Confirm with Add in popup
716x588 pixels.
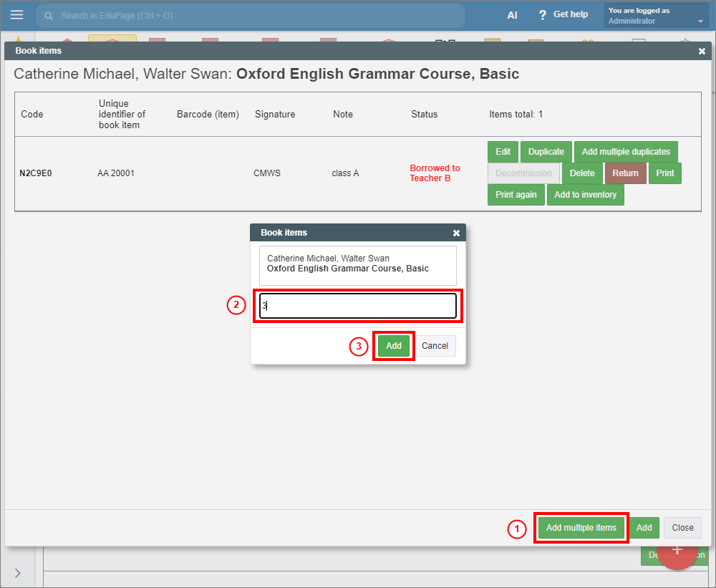[x=394, y=346]
